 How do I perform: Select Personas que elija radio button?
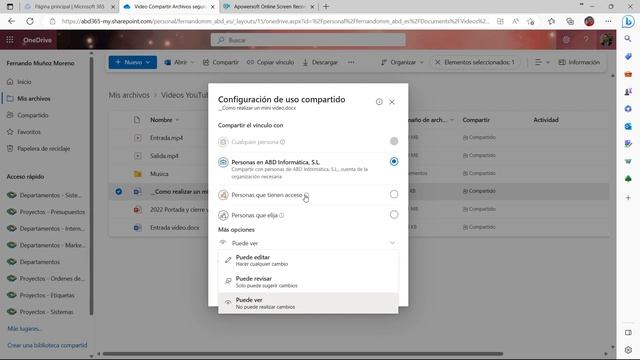(x=394, y=215)
